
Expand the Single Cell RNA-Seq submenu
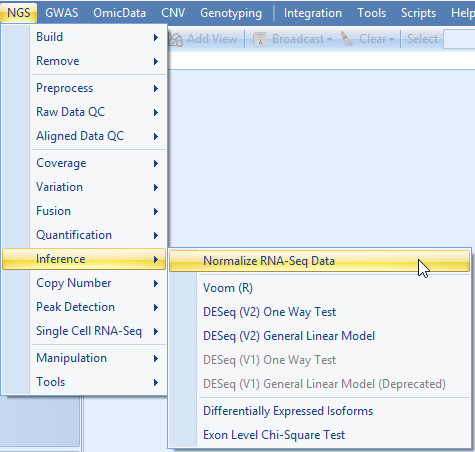[x=84, y=331]
